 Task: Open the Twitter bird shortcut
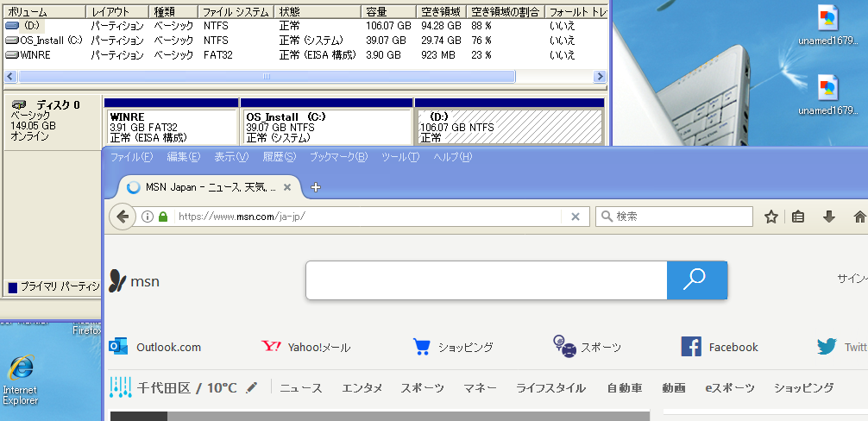[841, 347]
